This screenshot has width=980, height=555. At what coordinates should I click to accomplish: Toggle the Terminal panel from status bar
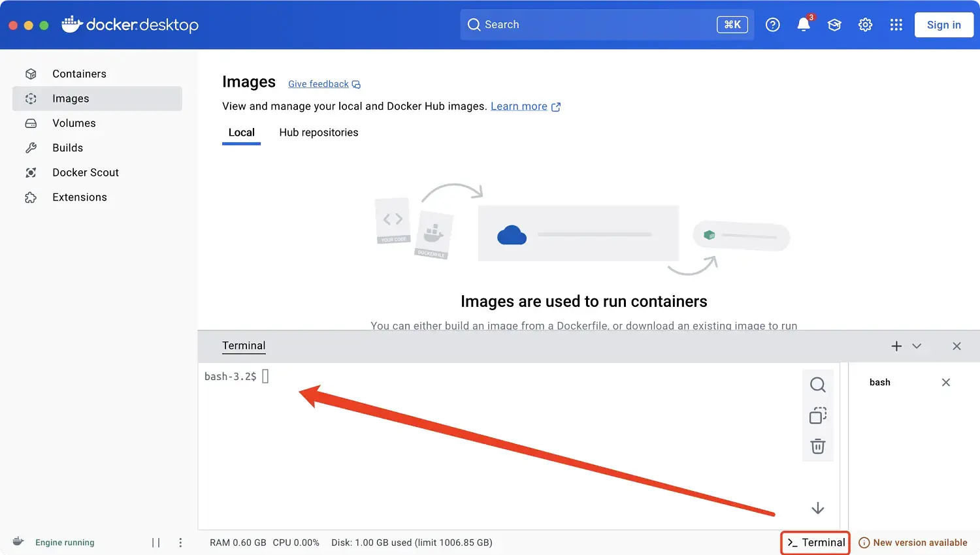click(x=815, y=543)
